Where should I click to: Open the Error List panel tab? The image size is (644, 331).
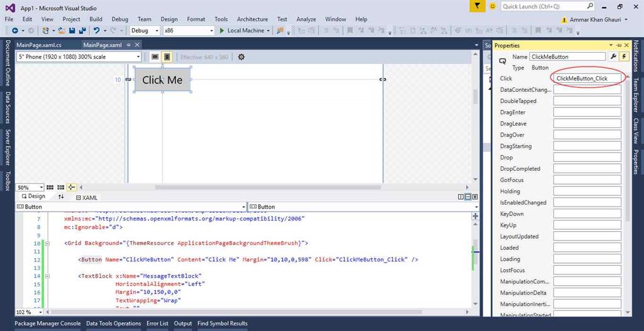coord(157,323)
